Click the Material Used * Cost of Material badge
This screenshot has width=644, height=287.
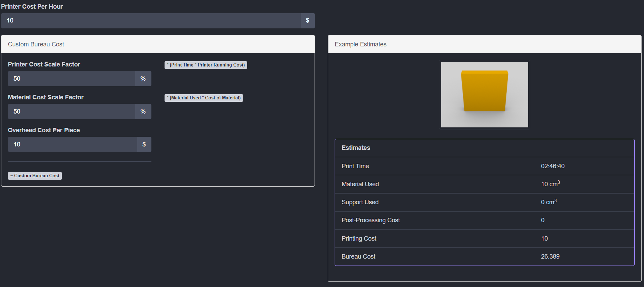click(x=204, y=98)
